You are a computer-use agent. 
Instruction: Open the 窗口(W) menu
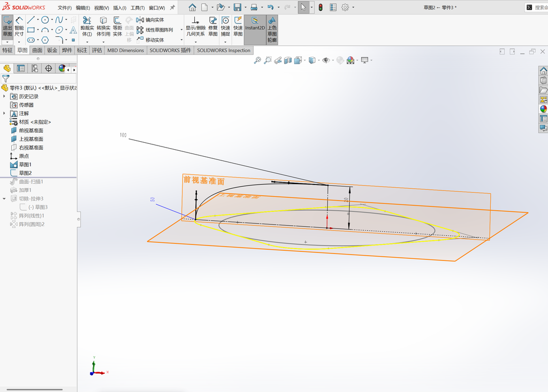coord(157,7)
